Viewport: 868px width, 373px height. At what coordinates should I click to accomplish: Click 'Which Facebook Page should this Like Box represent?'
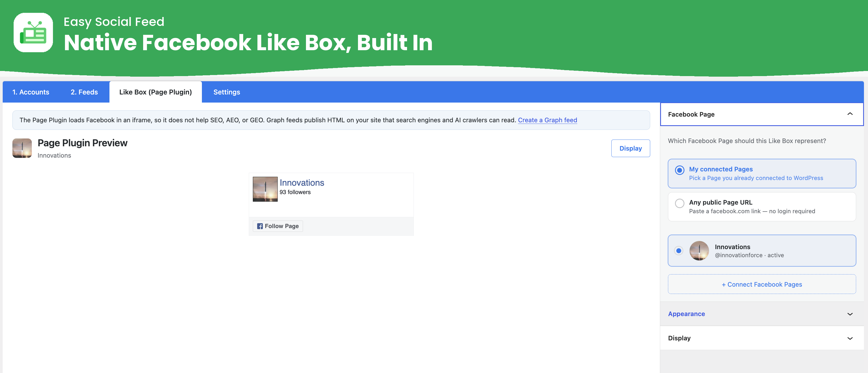tap(747, 141)
